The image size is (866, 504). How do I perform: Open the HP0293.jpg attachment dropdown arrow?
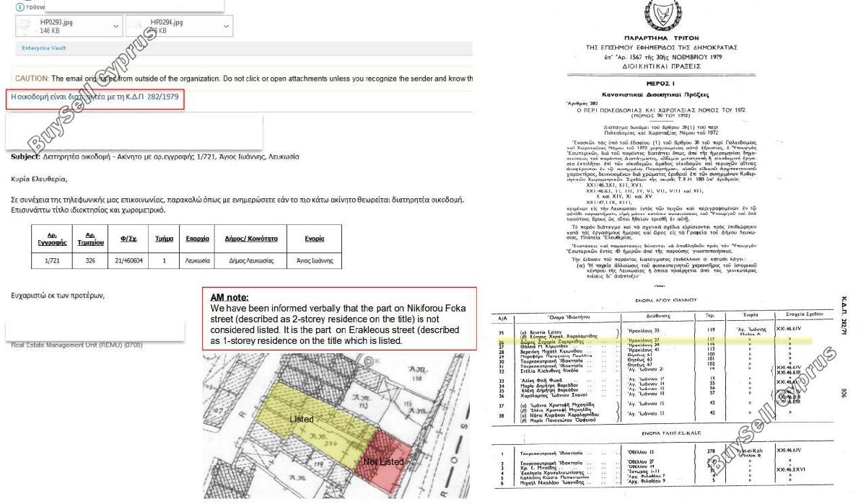116,27
